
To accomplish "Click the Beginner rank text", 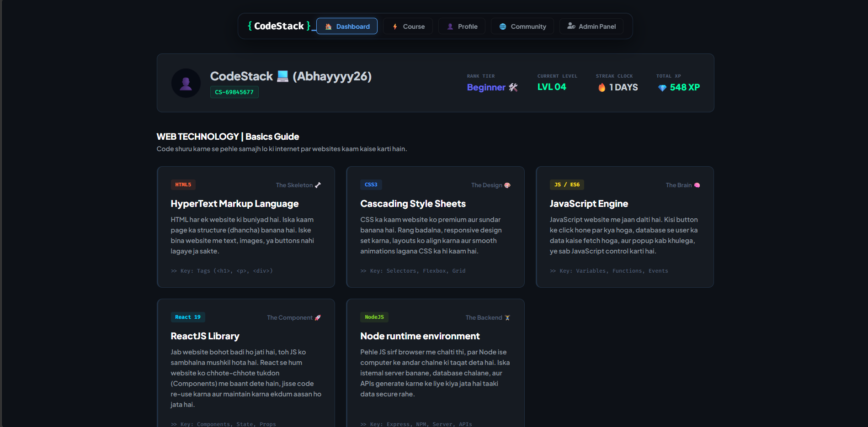I will pyautogui.click(x=486, y=87).
